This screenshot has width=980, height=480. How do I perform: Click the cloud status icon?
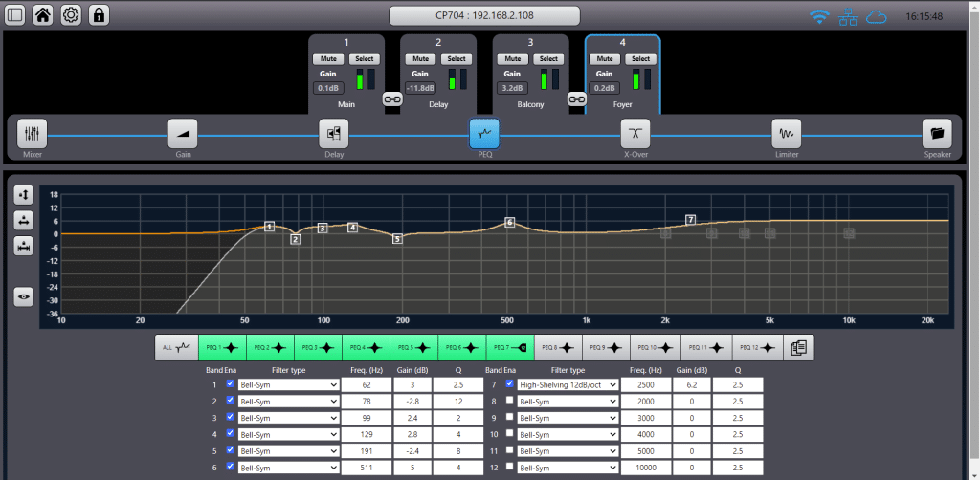(x=877, y=17)
